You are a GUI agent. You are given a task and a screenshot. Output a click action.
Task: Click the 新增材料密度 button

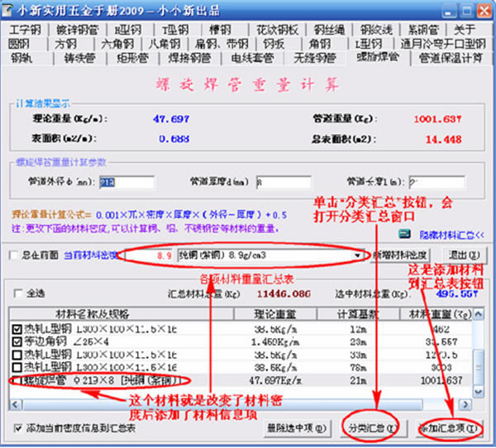coord(400,255)
